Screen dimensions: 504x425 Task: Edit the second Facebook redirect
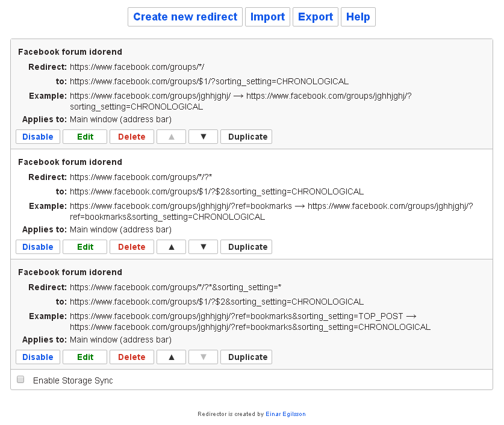coord(85,247)
